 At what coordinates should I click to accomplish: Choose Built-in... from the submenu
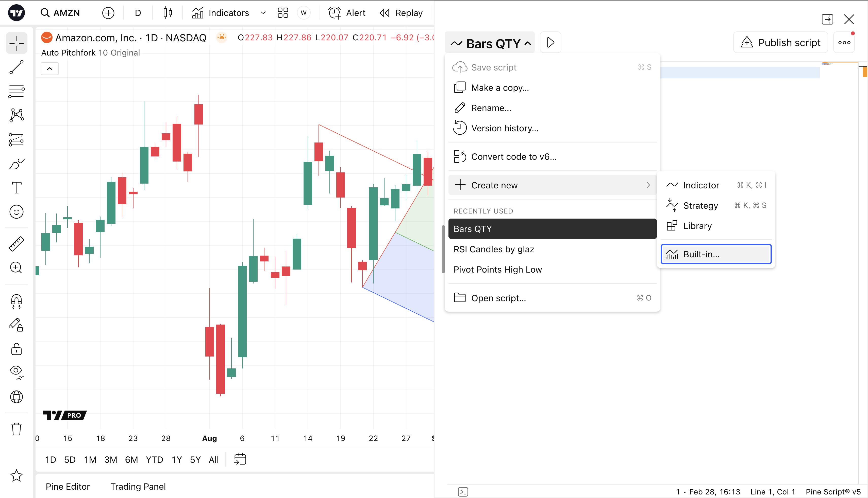click(x=716, y=254)
